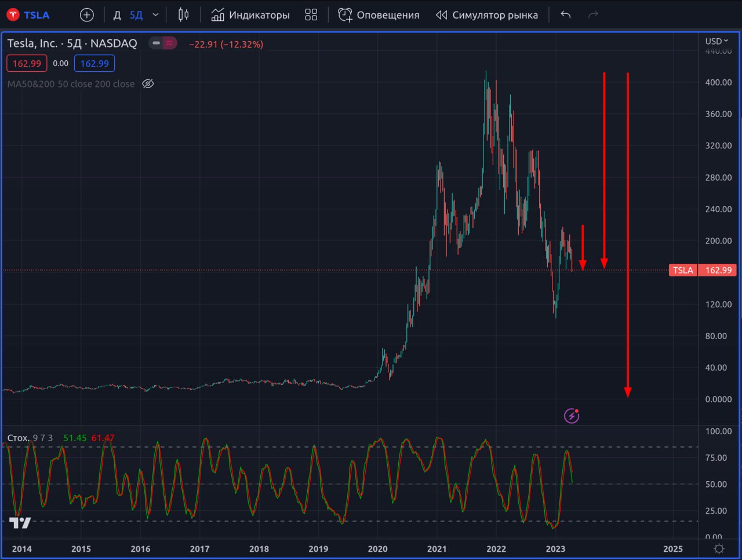Click the 0.00 spread value
The height and width of the screenshot is (560, 742).
coord(60,64)
